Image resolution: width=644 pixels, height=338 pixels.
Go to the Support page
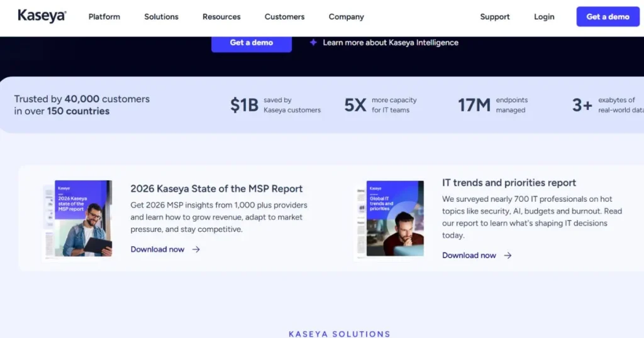(x=494, y=17)
